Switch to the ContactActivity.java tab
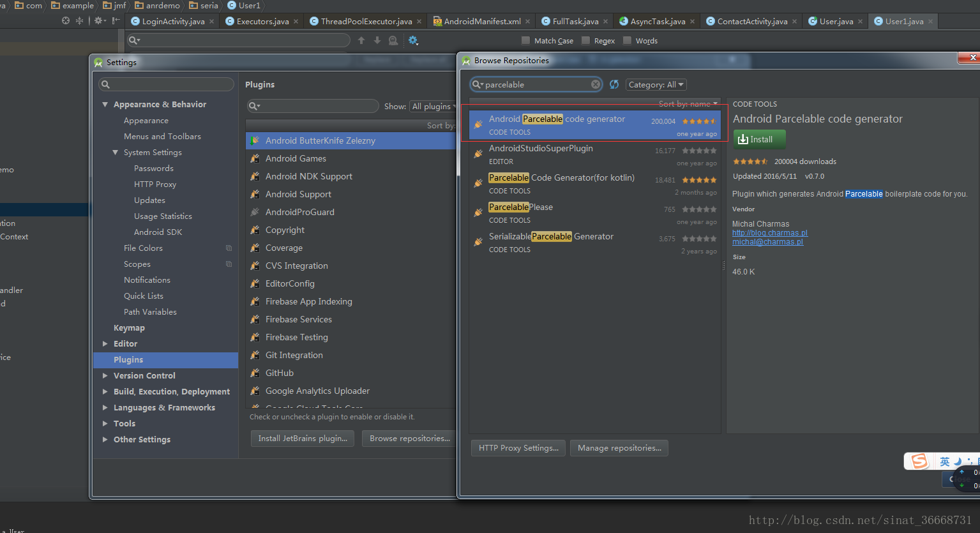Viewport: 980px width, 533px height. (752, 21)
